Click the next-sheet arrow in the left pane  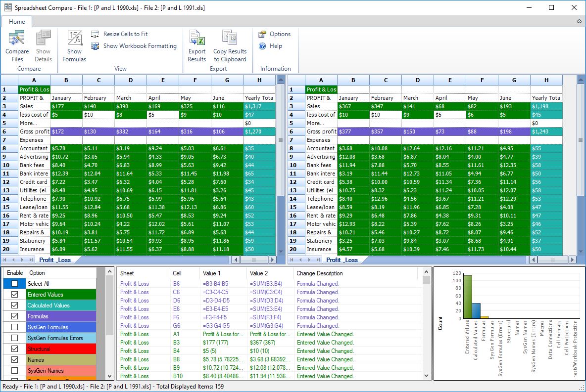(x=21, y=260)
